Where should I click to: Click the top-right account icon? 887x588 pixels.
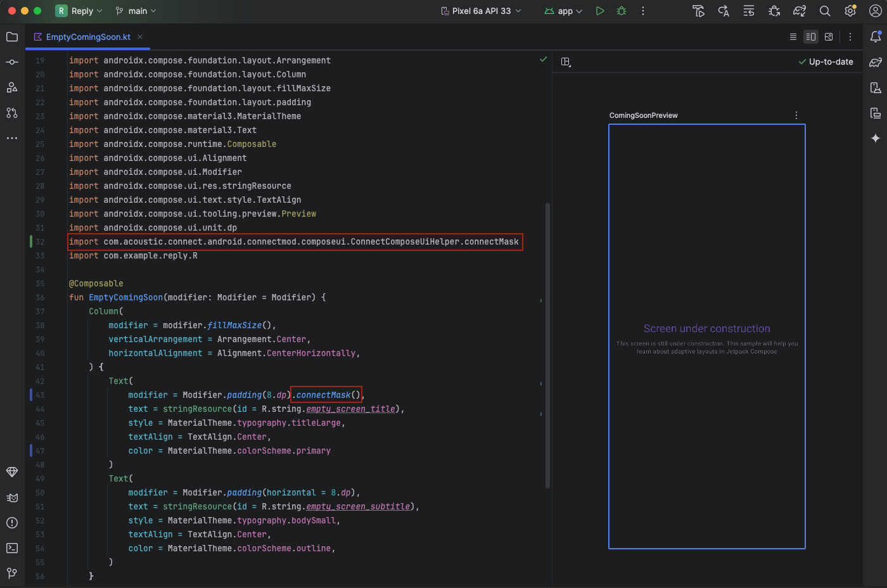pyautogui.click(x=876, y=11)
